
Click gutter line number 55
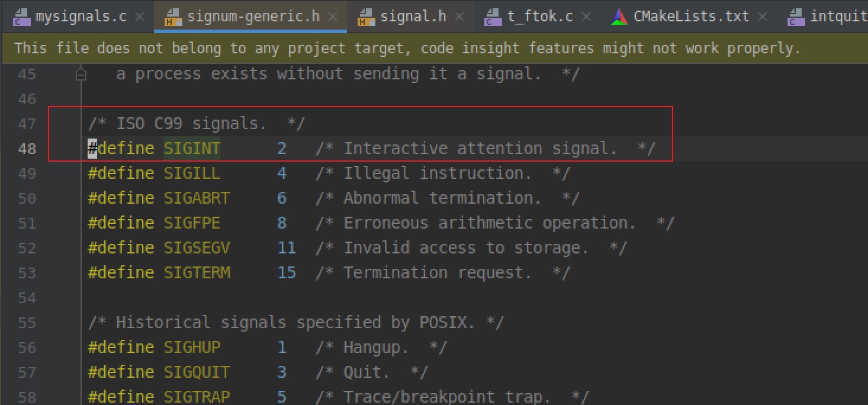coord(27,323)
